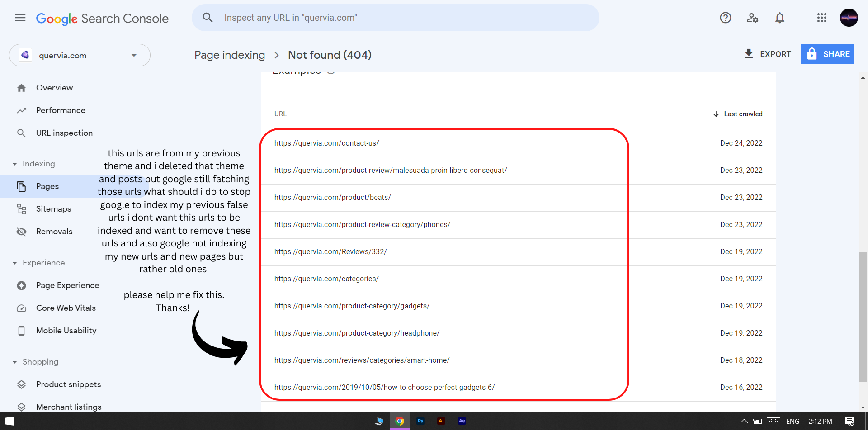
Task: Click the scrollbar up arrow
Action: point(863,78)
